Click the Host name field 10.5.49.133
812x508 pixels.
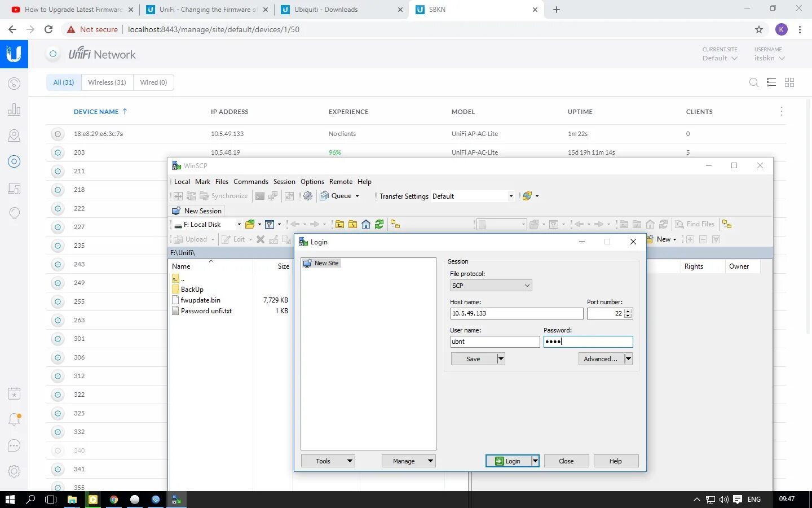coord(517,313)
